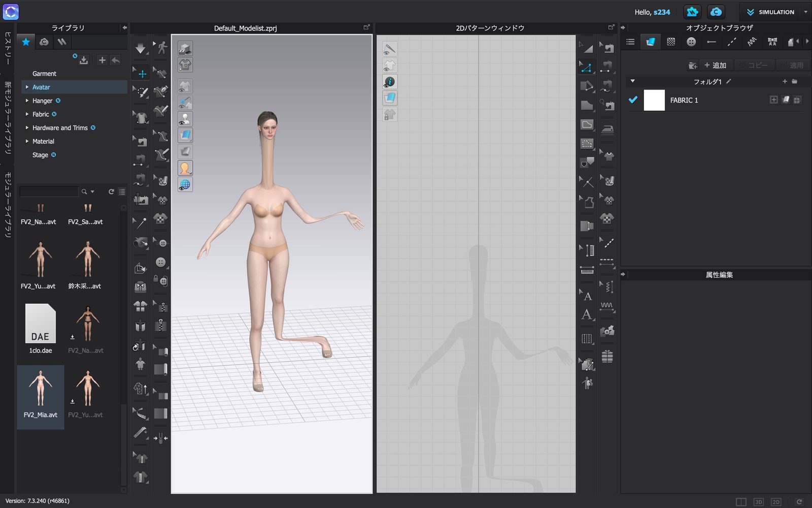Select the FV2_Mia.avt avatar thumbnail
The image size is (812, 508).
41,397
